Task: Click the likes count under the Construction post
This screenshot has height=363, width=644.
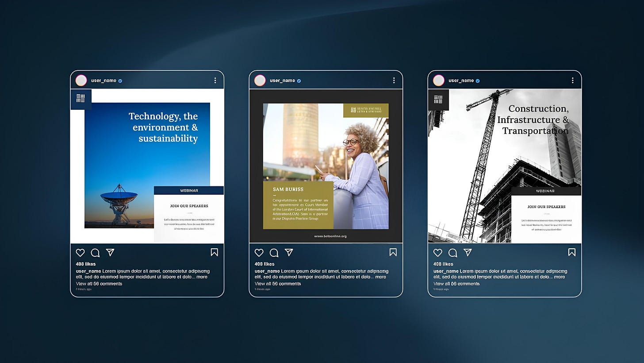Action: tap(443, 264)
